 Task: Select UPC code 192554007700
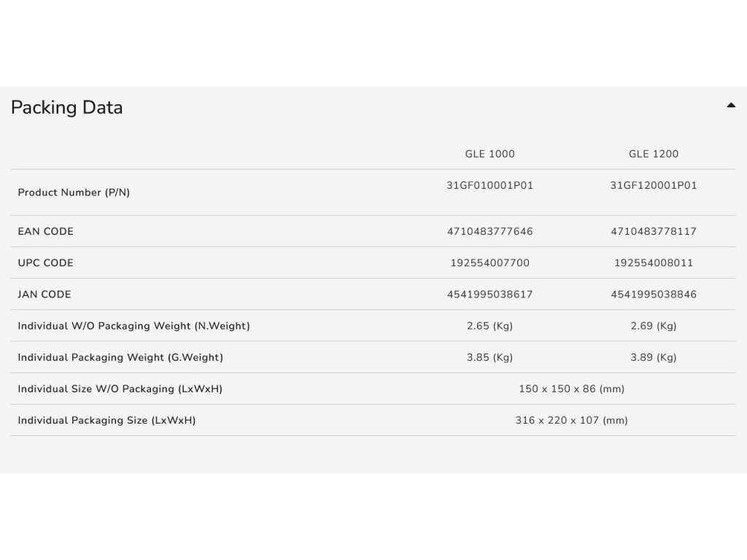click(x=489, y=262)
